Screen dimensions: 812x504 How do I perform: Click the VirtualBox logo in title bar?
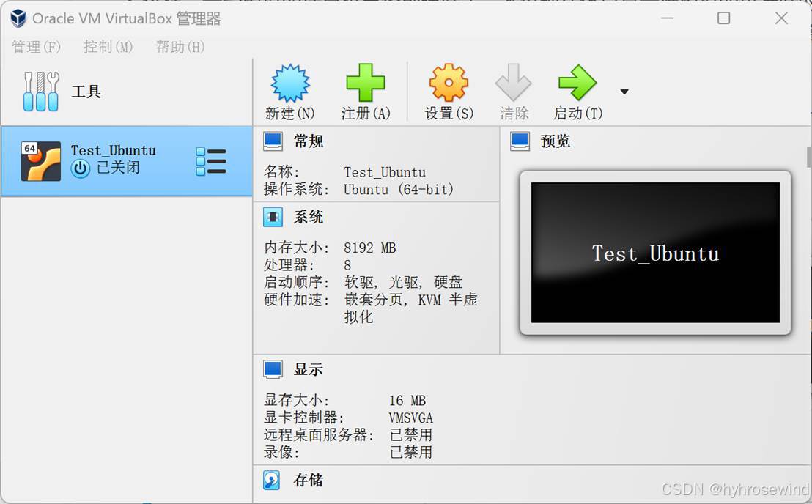(18, 18)
